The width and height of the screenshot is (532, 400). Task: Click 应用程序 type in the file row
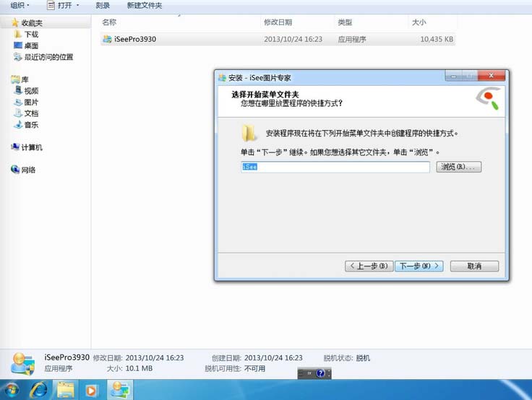click(352, 39)
